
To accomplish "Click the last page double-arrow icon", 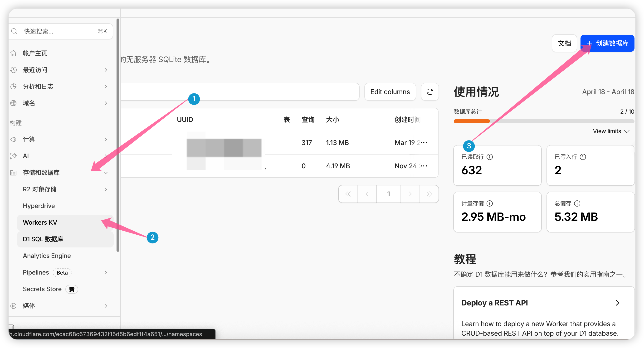I will coord(429,194).
